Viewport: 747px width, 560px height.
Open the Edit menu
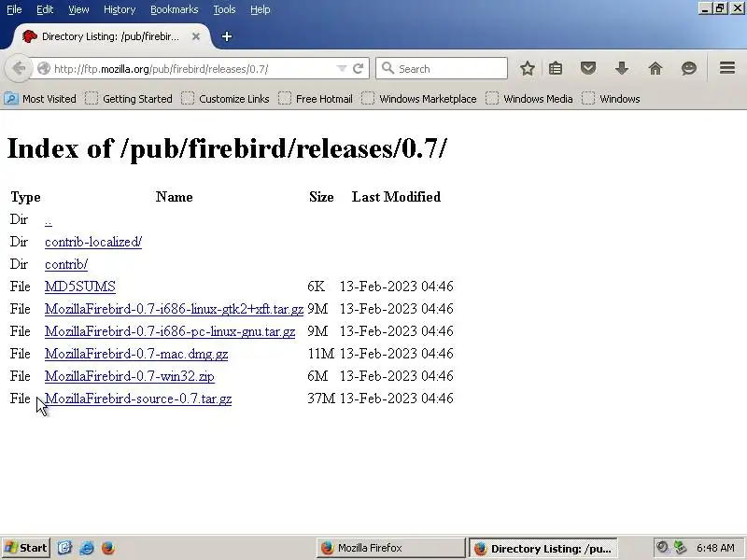45,9
